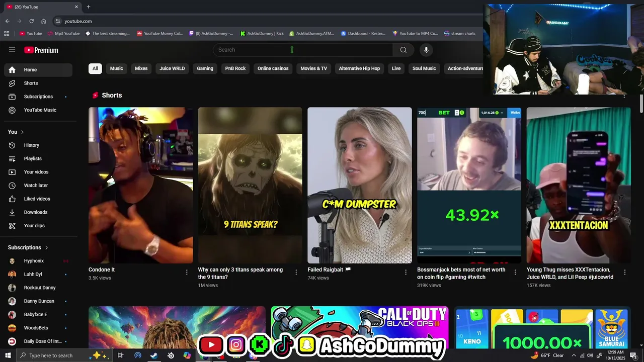Open Liked videos in the sidebar
644x362 pixels.
point(38,199)
